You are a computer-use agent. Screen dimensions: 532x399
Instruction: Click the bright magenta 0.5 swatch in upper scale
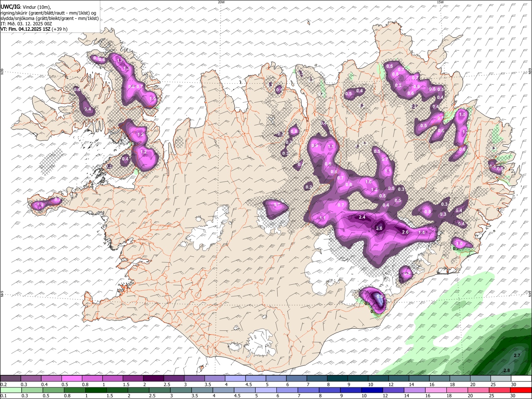click(x=71, y=379)
